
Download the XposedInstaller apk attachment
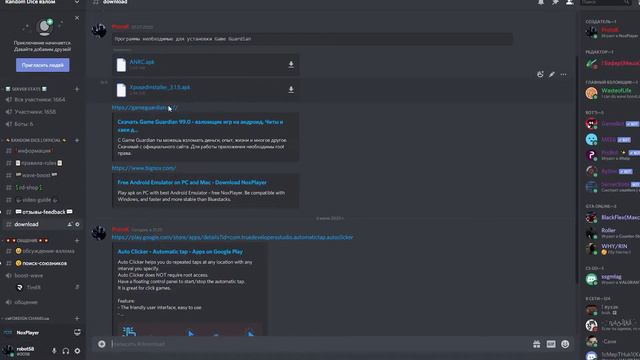click(291, 89)
